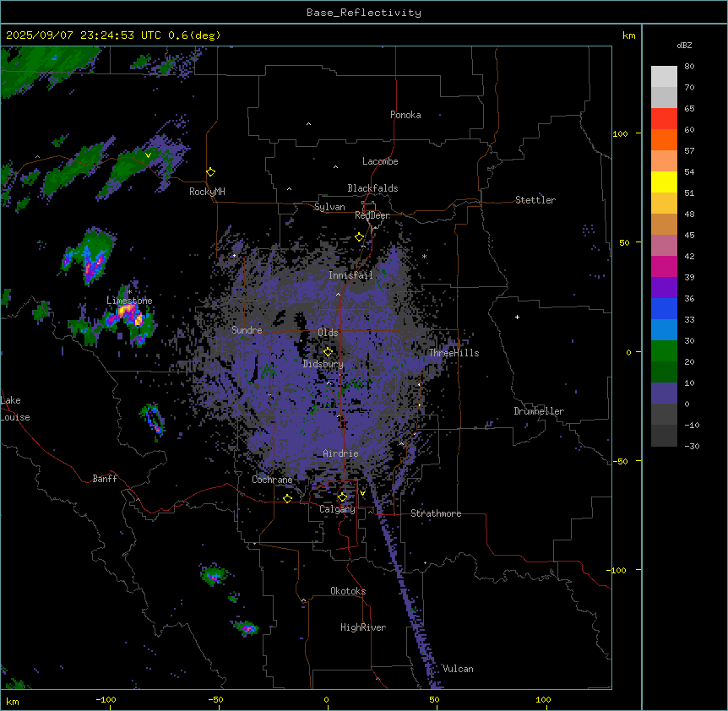The height and width of the screenshot is (711, 728).
Task: Pick the magenta 42-39 dBZ legend swatch
Action: tap(664, 266)
